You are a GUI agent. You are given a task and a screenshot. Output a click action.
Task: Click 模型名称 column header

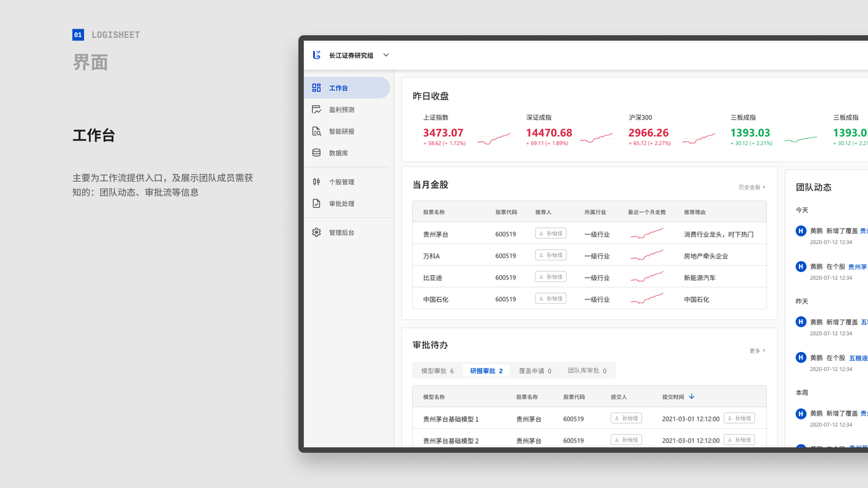[434, 396]
